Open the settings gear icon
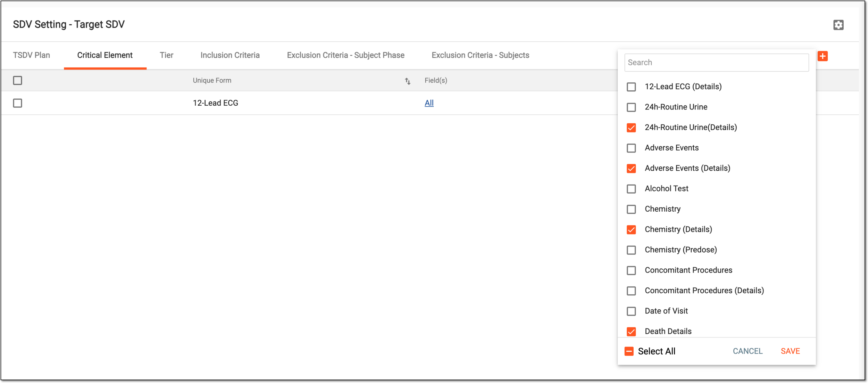Image resolution: width=868 pixels, height=383 pixels. point(838,25)
